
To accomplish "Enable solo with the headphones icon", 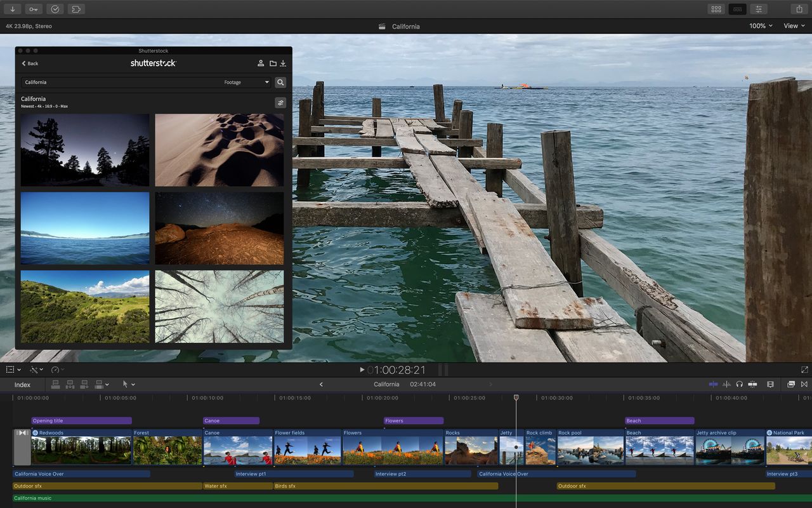I will [x=740, y=384].
